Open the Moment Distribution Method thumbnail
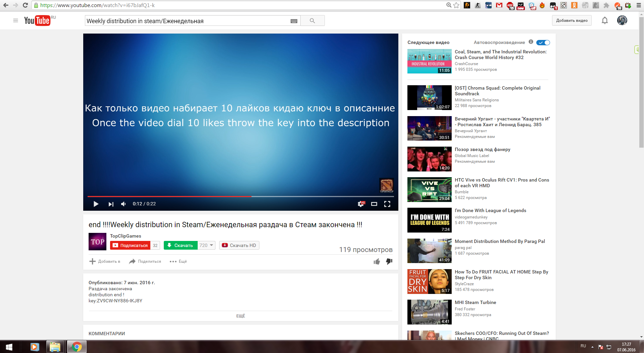The width and height of the screenshot is (644, 353). click(430, 251)
